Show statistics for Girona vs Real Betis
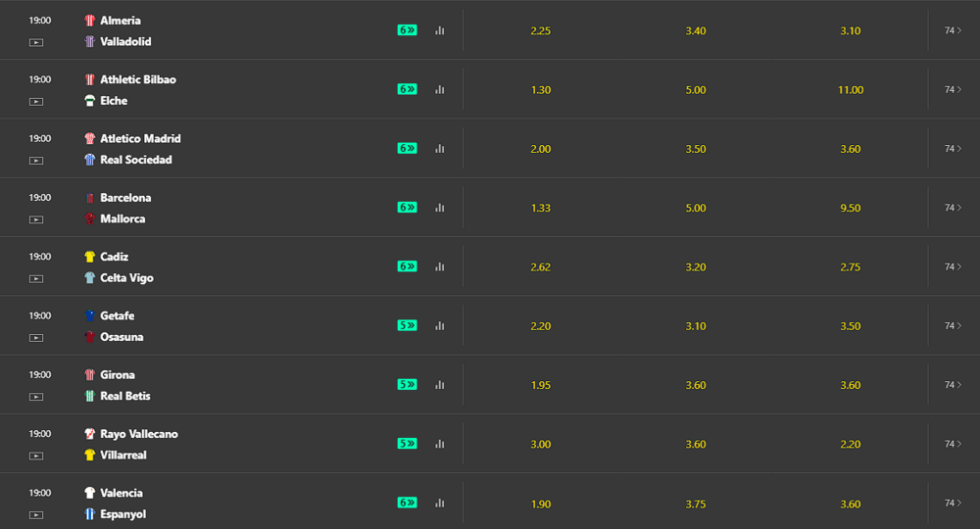This screenshot has width=980, height=529. [x=440, y=385]
